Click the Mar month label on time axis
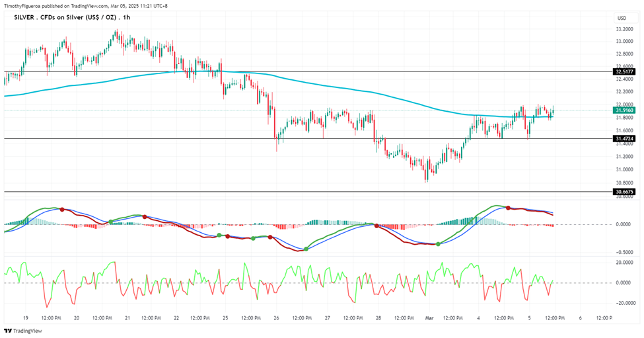This screenshot has width=644, height=338. (x=429, y=318)
